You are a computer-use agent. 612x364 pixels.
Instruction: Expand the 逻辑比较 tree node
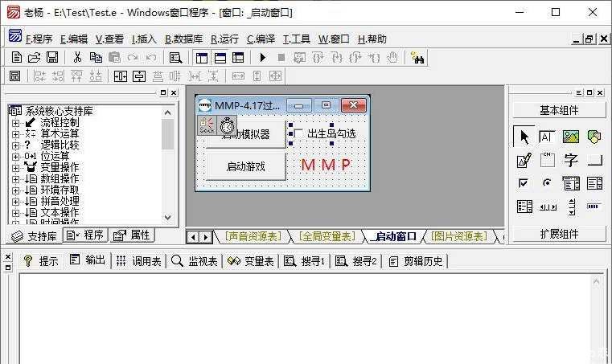click(x=15, y=145)
